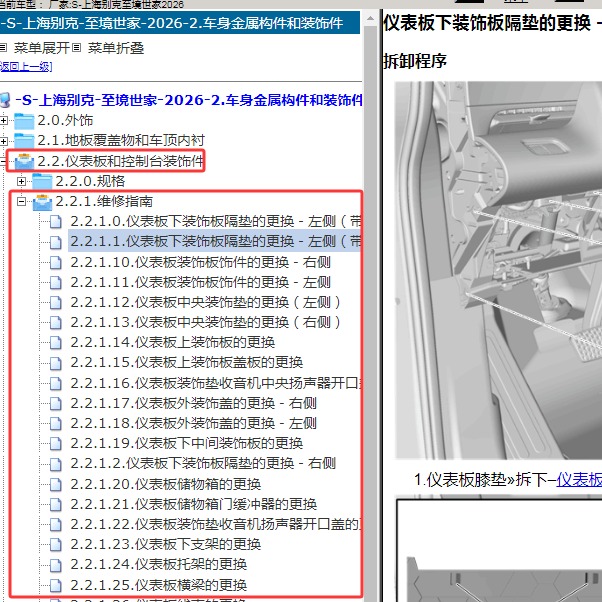Click the tree panel vertical scrollbar track
The image size is (602, 602).
pos(370,313)
